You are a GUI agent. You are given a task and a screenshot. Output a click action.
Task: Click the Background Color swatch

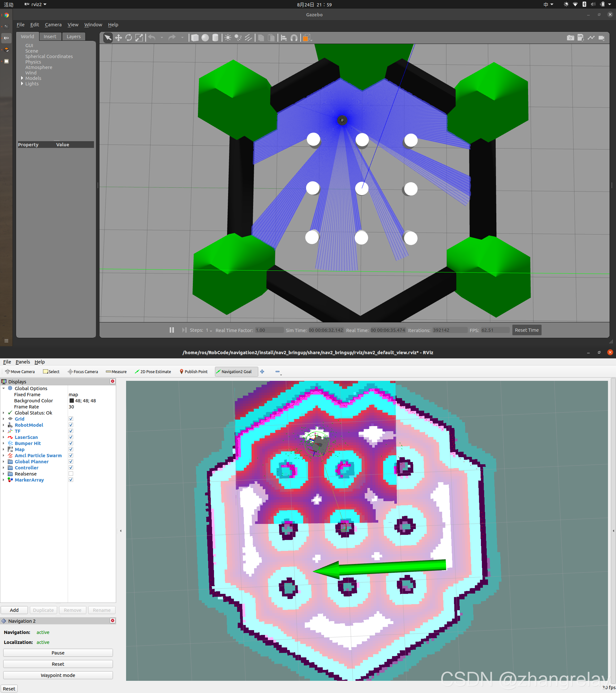pos(72,401)
